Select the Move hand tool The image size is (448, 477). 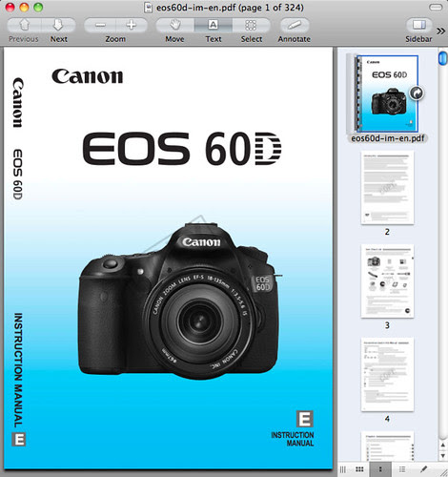pyautogui.click(x=174, y=25)
